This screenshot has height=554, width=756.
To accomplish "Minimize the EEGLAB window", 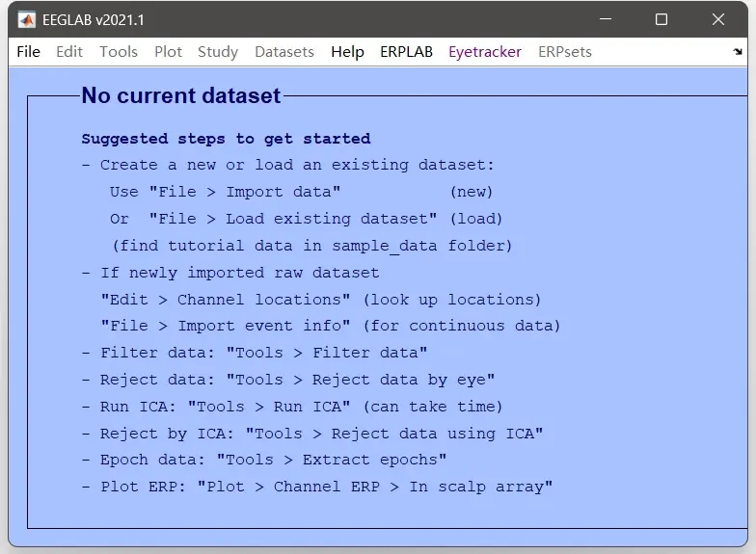I will click(606, 19).
